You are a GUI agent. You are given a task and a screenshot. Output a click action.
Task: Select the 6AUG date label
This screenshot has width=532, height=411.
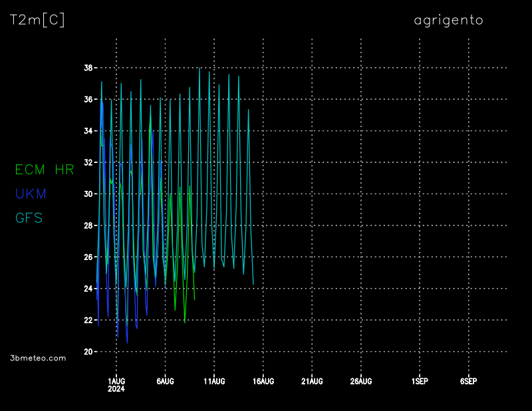point(165,381)
